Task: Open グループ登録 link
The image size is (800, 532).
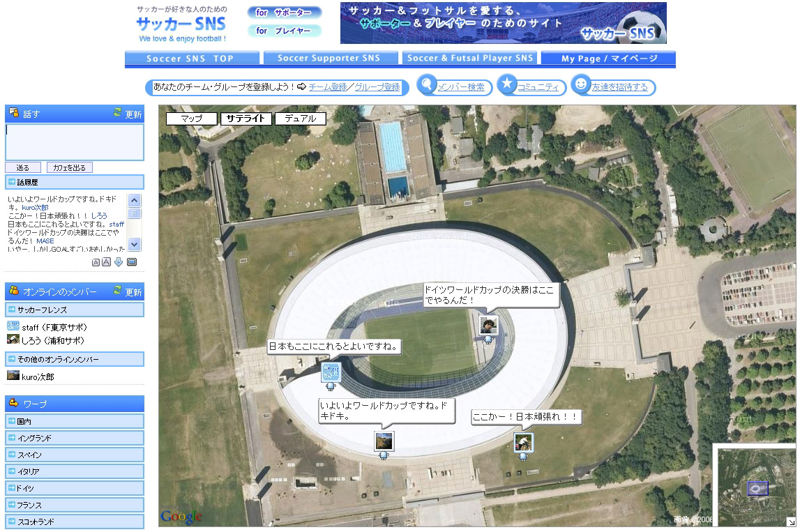Action: pyautogui.click(x=377, y=87)
